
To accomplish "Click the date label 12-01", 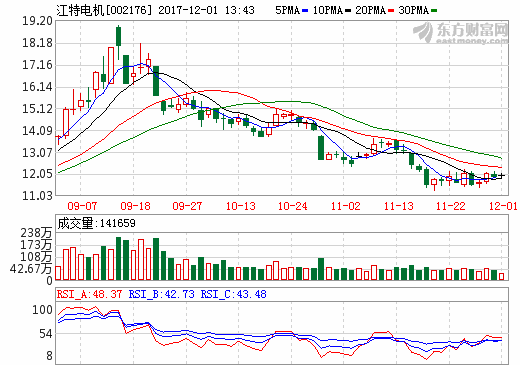I will tap(503, 206).
